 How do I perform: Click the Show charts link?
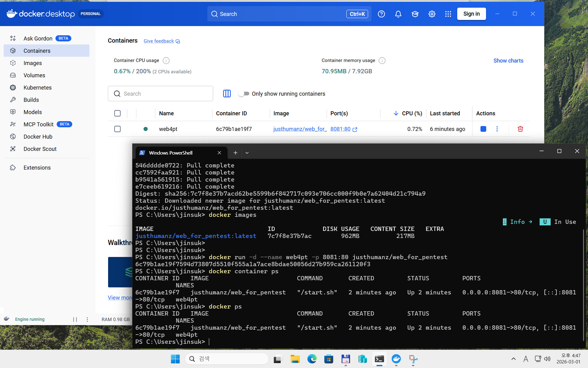(x=508, y=61)
